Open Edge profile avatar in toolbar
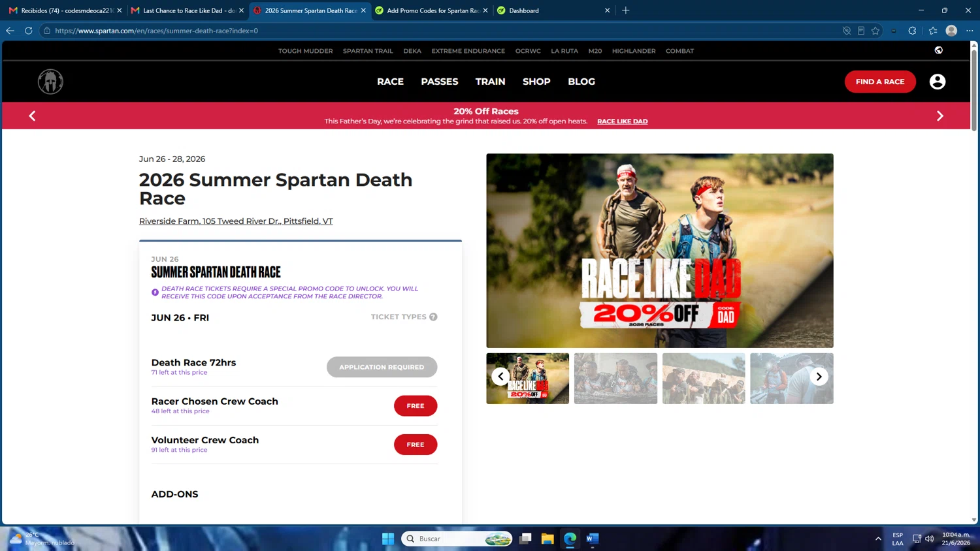The image size is (980, 551). point(952,31)
